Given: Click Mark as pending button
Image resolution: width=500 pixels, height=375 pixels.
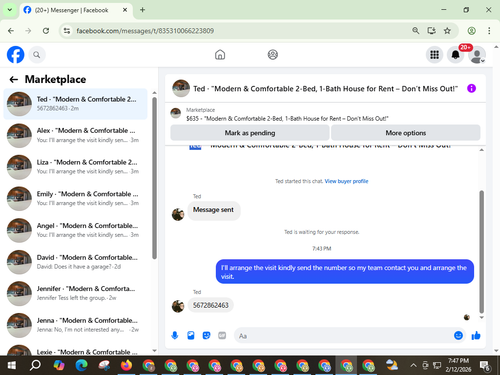Looking at the screenshot, I should point(250,133).
